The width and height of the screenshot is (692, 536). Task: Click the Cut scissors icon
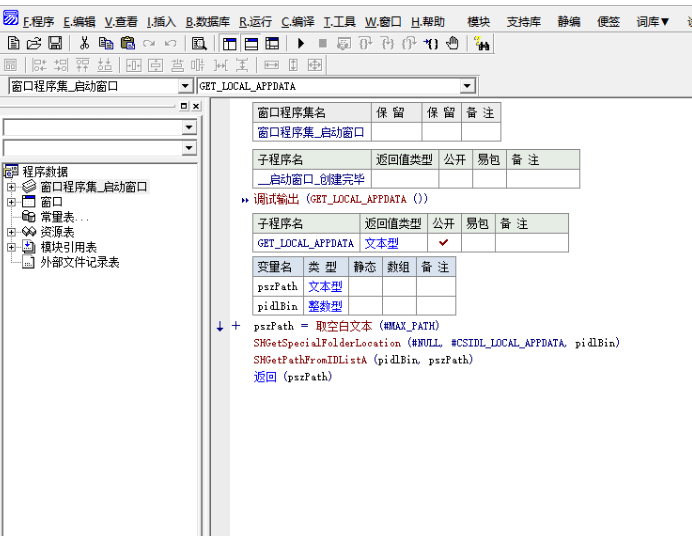[x=84, y=43]
